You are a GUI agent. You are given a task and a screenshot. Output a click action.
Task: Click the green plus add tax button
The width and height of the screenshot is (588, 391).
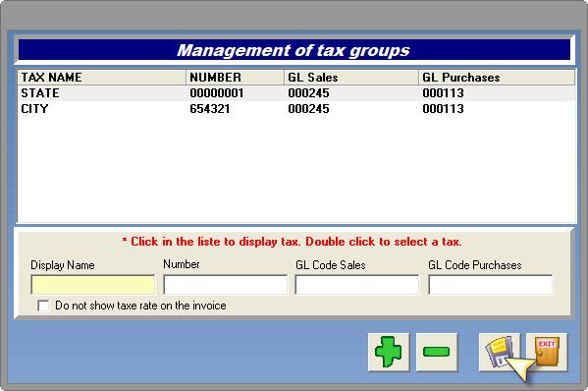(x=389, y=352)
